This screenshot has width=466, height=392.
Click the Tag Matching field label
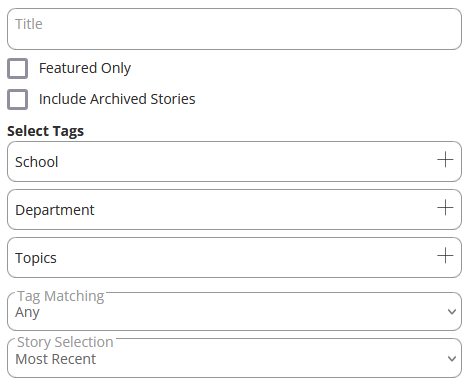(61, 296)
